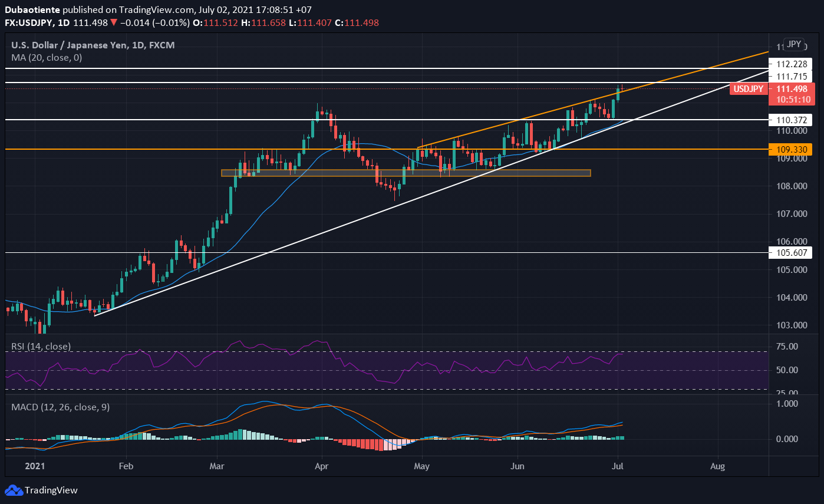Click the May label on time axis

[421, 465]
